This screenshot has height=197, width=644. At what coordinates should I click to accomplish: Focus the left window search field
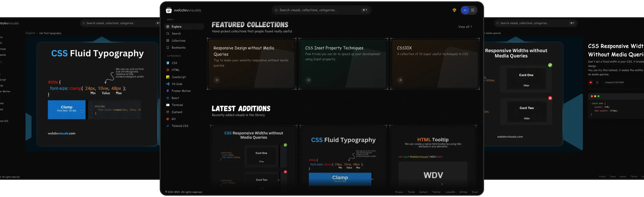point(120,23)
